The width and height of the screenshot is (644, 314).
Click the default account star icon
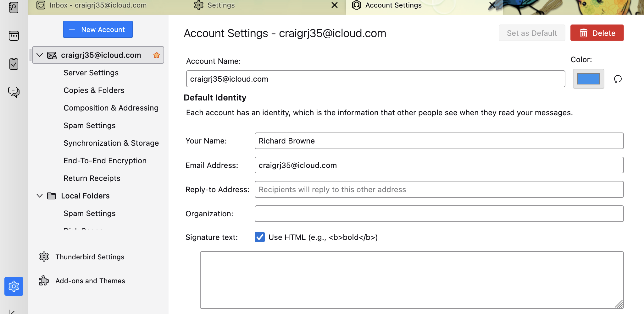(x=157, y=55)
